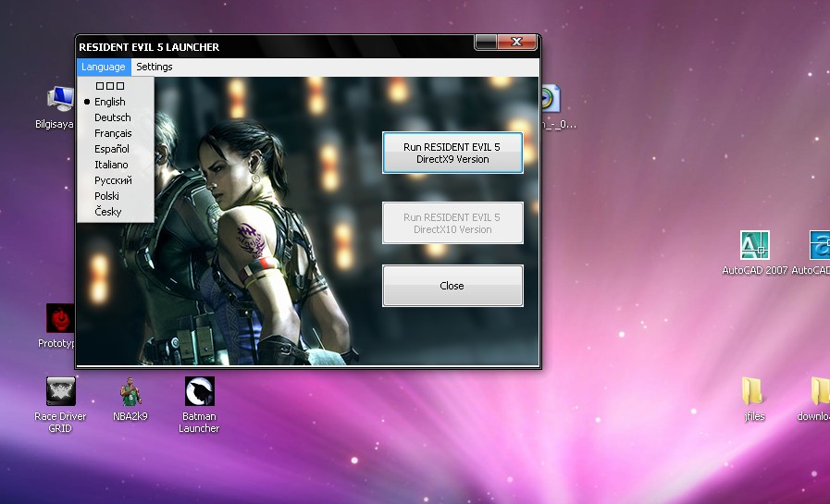Pick the unreadable square-glyph language entry
This screenshot has width=830, height=504.
[116, 86]
